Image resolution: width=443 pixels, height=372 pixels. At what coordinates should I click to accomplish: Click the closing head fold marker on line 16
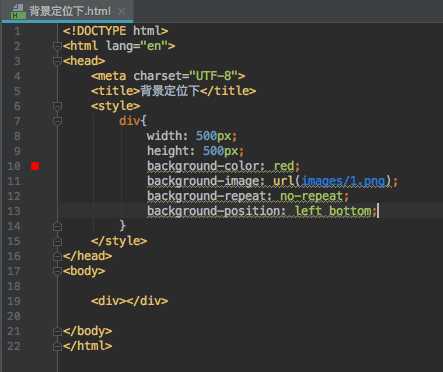coord(57,256)
